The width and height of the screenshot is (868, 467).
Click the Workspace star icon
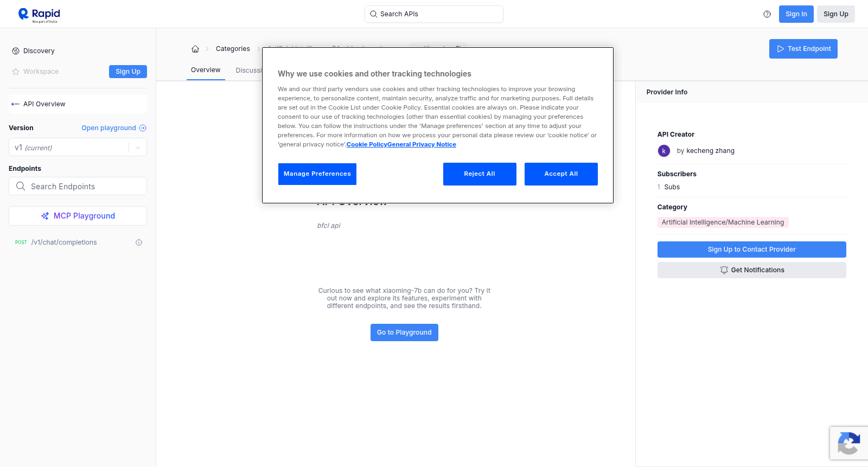pos(16,72)
